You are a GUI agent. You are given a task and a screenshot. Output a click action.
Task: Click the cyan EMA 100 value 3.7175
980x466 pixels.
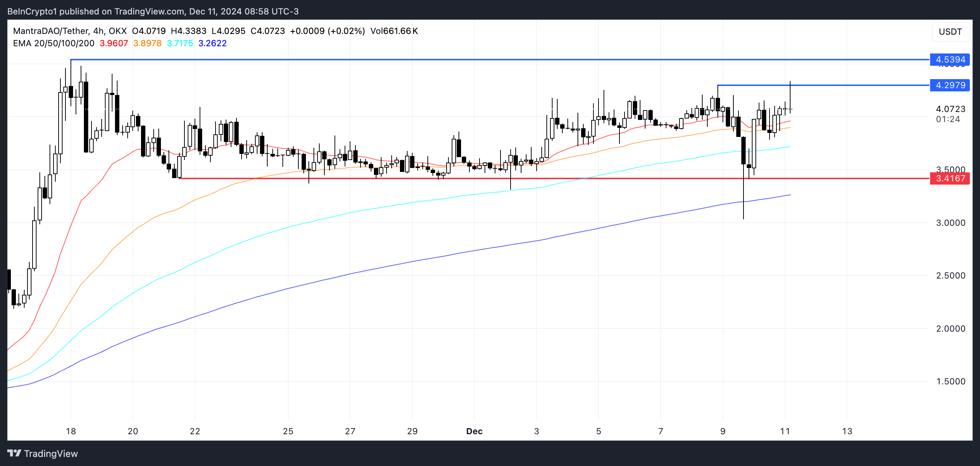coord(180,43)
